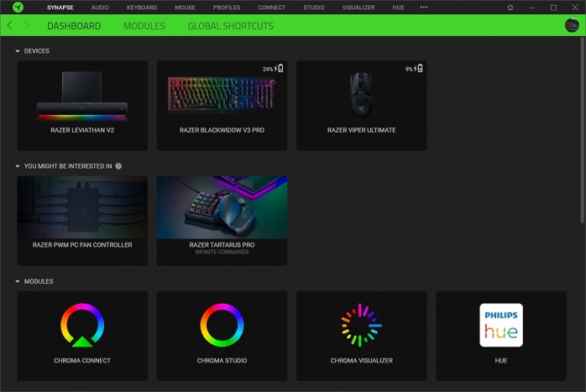586x392 pixels.
Task: Select the BlackWidow V3 Pro keyboard image
Action: (x=222, y=95)
